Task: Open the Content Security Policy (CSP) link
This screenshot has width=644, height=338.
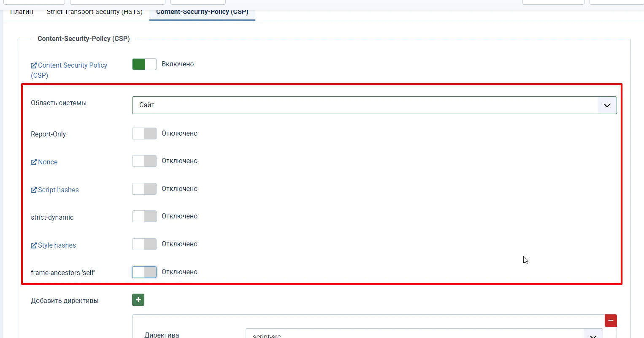Action: coord(69,70)
